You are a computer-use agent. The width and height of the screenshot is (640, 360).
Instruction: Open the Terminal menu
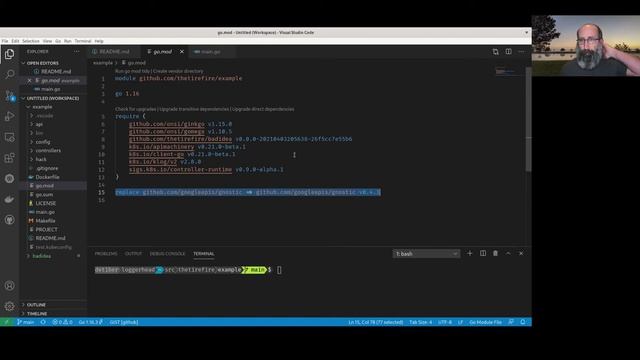[x=83, y=41]
